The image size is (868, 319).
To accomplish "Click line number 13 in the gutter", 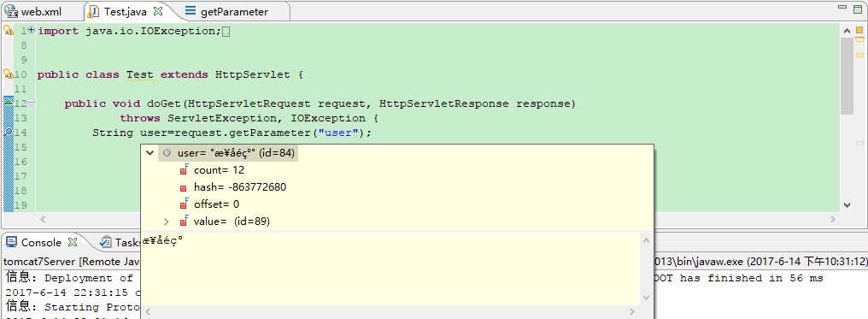I will tap(21, 118).
